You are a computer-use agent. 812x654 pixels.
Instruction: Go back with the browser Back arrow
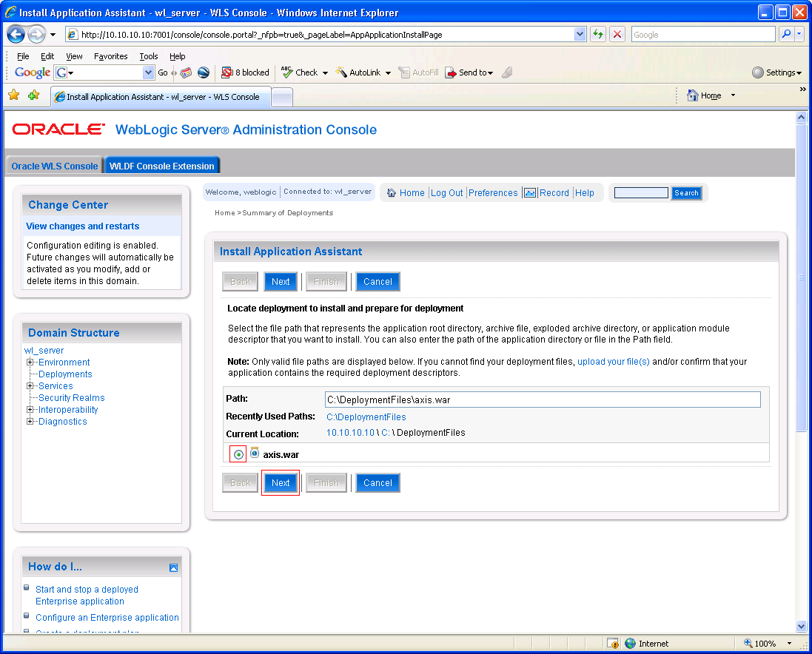click(16, 35)
